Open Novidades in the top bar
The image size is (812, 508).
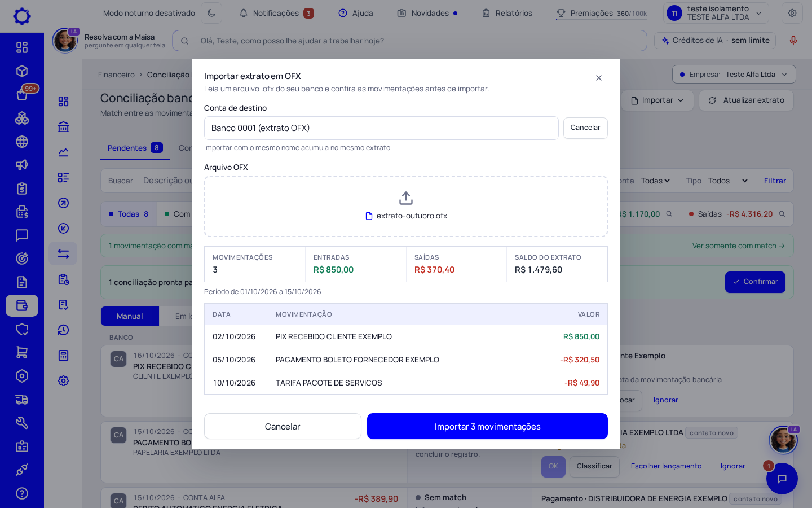[x=427, y=13]
